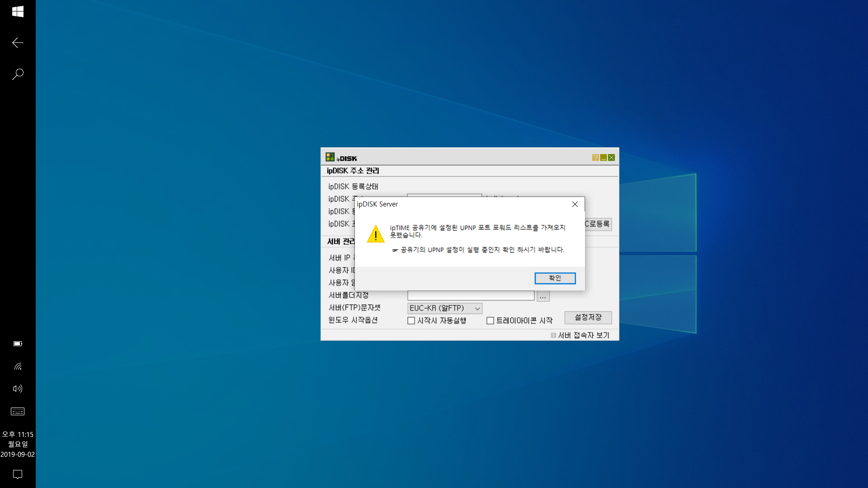Viewport: 868px width, 488px height.
Task: Click the 공유기의 UPNP 설정 hint line
Action: [x=478, y=250]
